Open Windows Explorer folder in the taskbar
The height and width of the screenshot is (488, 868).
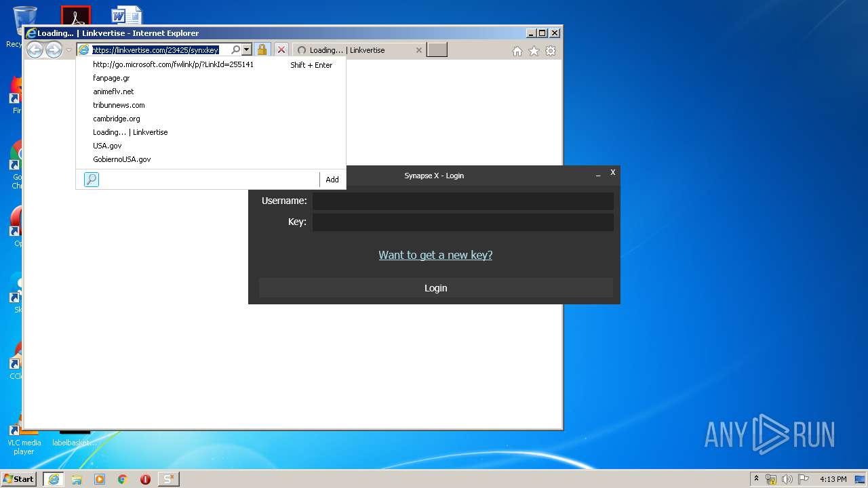[x=77, y=479]
